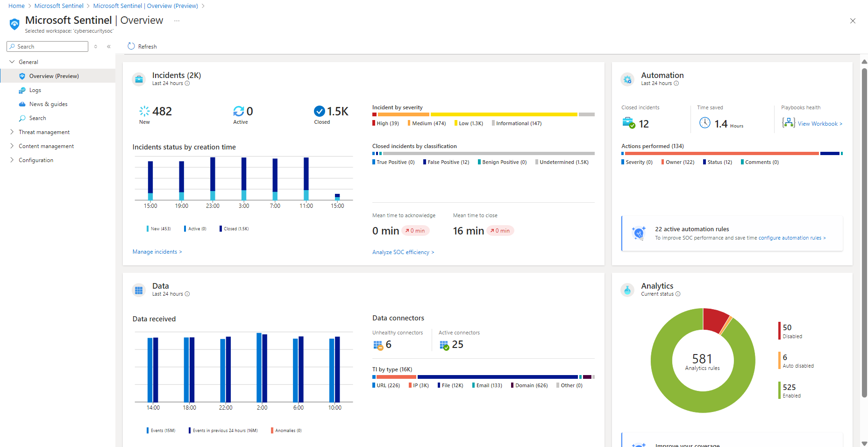This screenshot has width=868, height=447.
Task: Click the Logs icon in the sidebar
Action: pyautogui.click(x=22, y=90)
